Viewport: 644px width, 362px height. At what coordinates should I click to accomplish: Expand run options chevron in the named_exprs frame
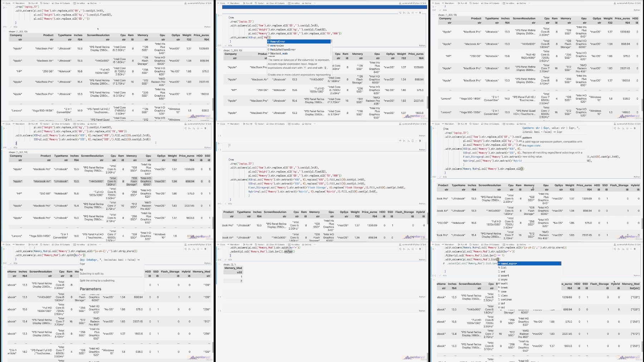point(436,248)
